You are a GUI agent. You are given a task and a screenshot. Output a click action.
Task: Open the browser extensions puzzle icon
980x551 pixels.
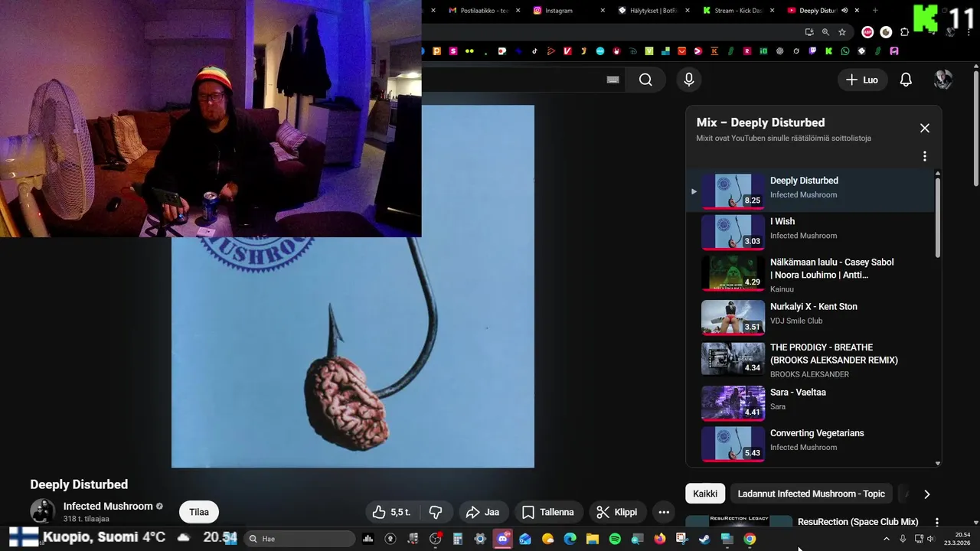[905, 32]
